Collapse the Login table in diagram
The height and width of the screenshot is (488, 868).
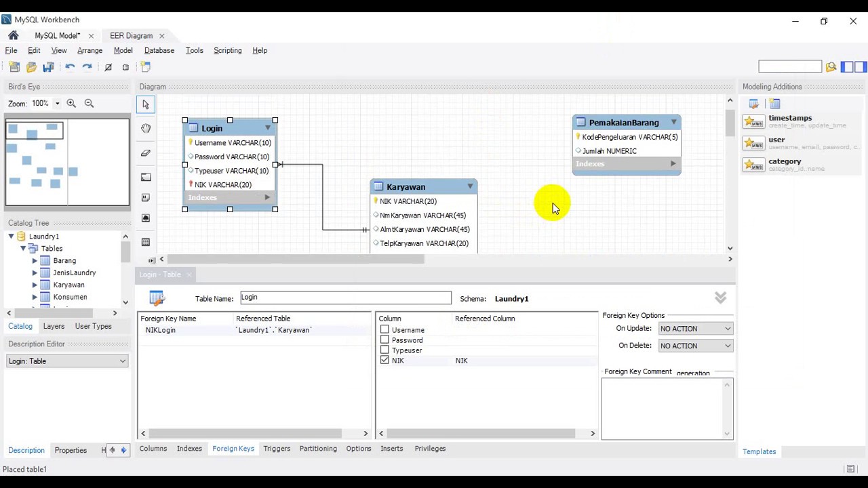[267, 128]
